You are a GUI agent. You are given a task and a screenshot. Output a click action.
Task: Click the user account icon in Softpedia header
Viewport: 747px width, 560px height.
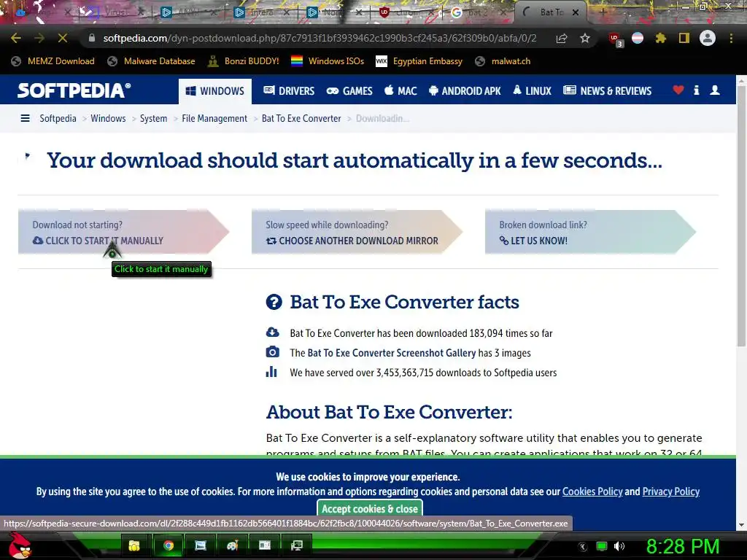coord(715,90)
